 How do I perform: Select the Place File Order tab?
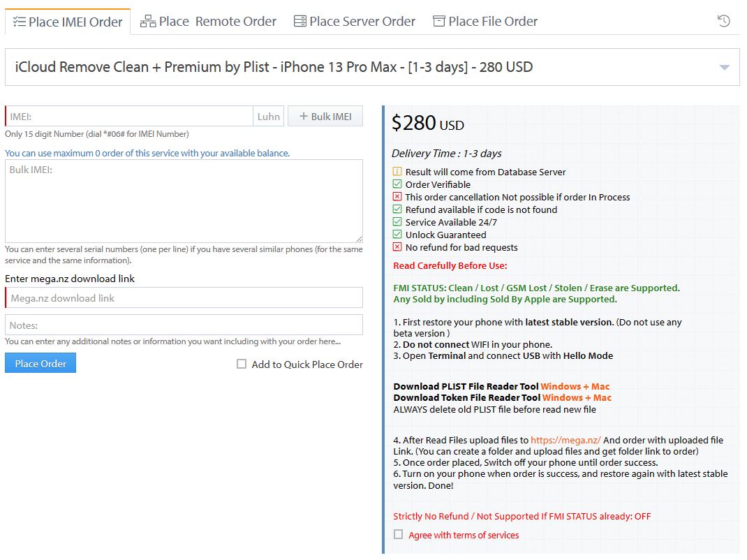[485, 22]
